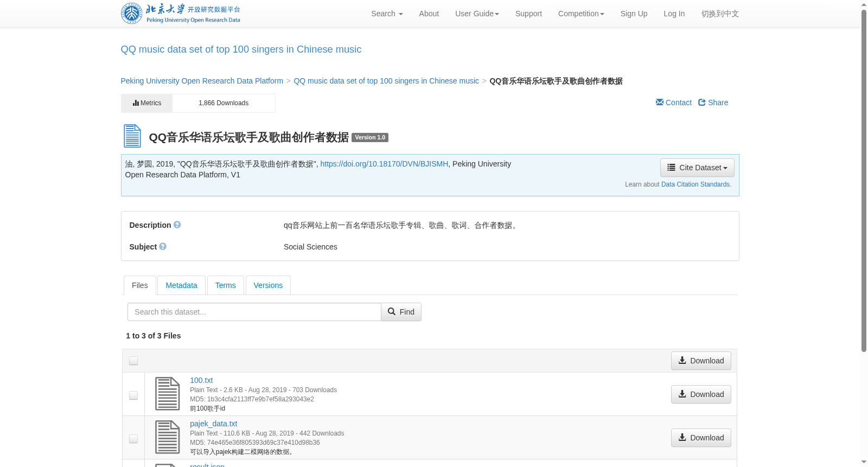Image resolution: width=868 pixels, height=467 pixels.
Task: Click the 100.txt file icon
Action: [x=168, y=394]
